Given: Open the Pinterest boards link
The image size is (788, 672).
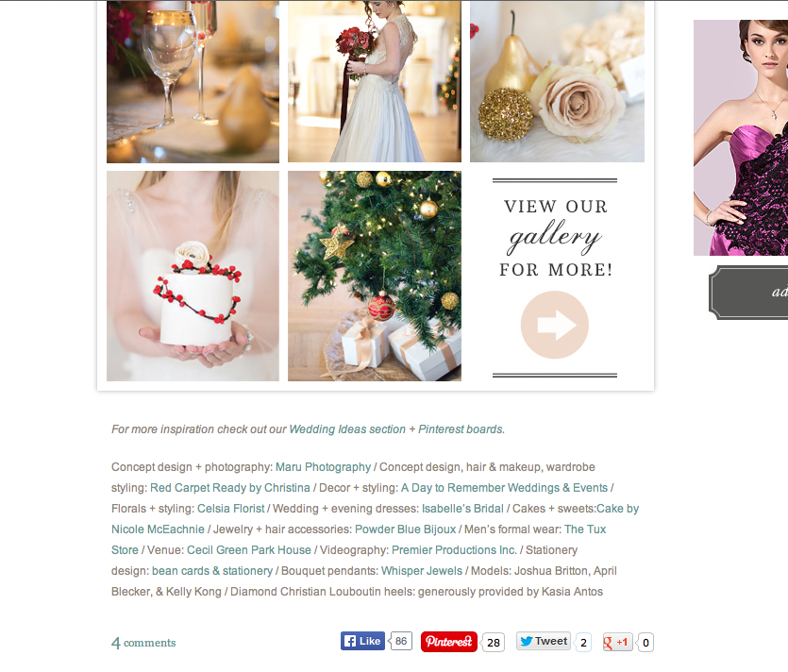Looking at the screenshot, I should (x=461, y=429).
